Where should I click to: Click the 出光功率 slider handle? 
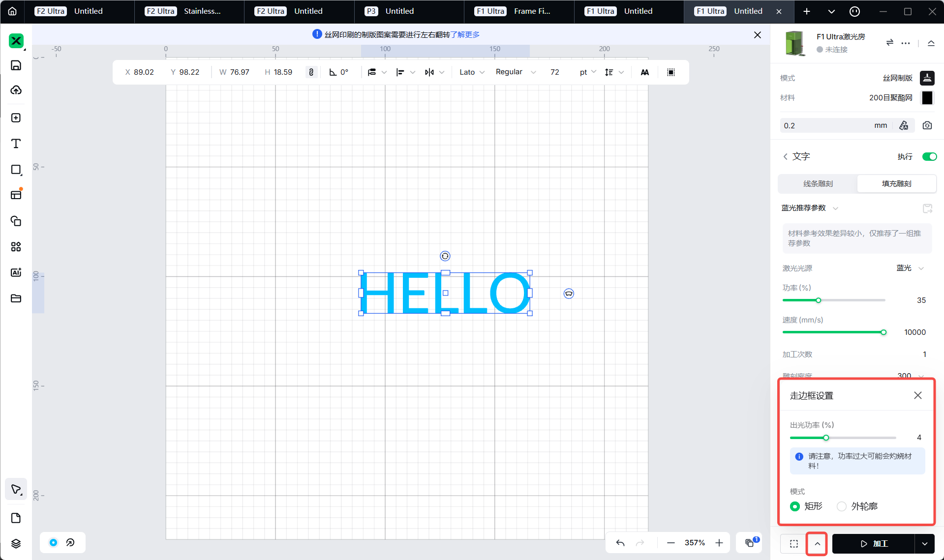[826, 438]
